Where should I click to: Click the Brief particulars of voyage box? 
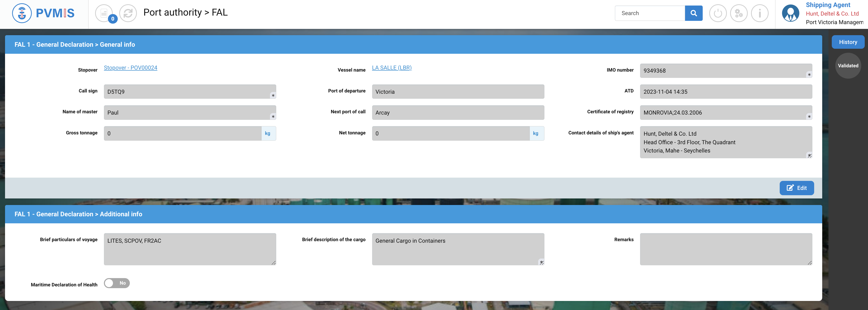click(190, 249)
